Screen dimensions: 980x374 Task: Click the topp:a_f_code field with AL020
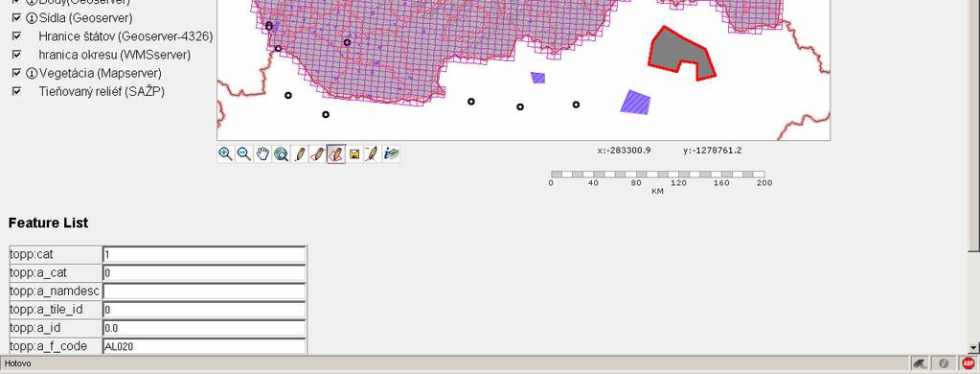click(204, 346)
